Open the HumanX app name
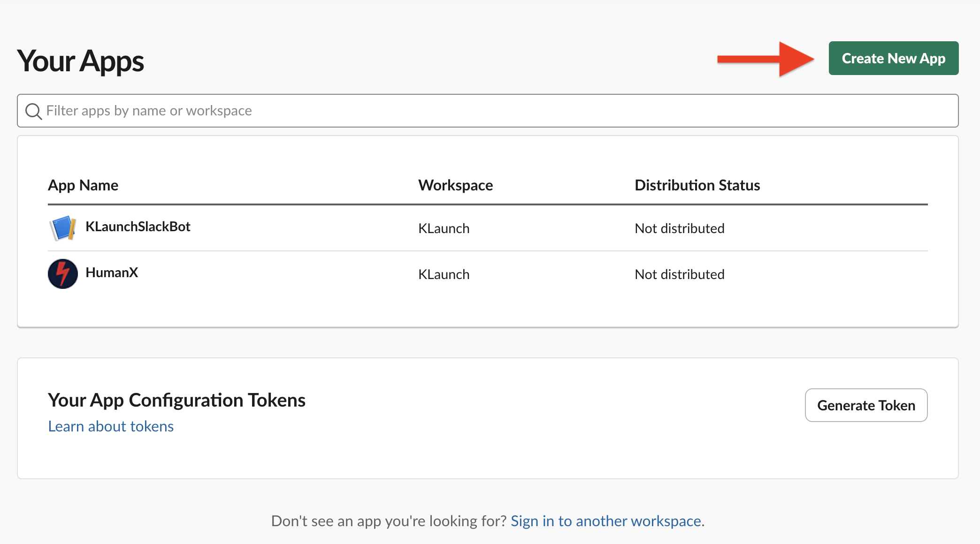Viewport: 980px width, 544px height. tap(112, 272)
